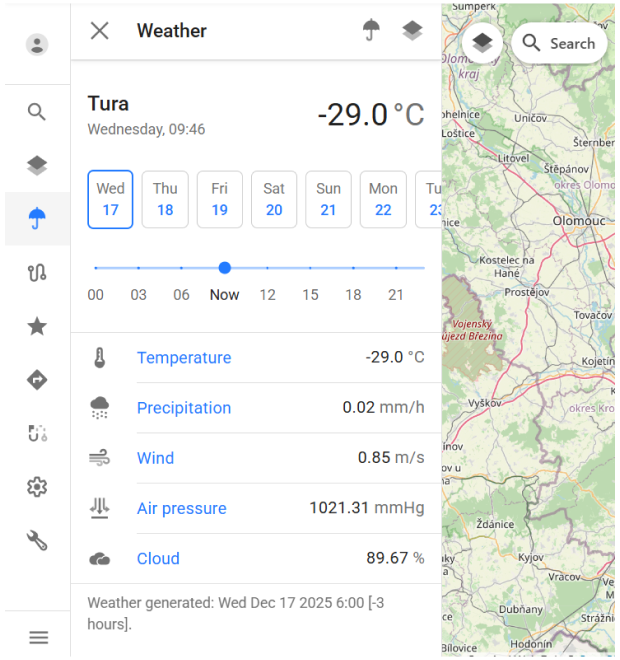Open map layers from left sidebar
Screen dimensions: 620x660
coord(37,166)
